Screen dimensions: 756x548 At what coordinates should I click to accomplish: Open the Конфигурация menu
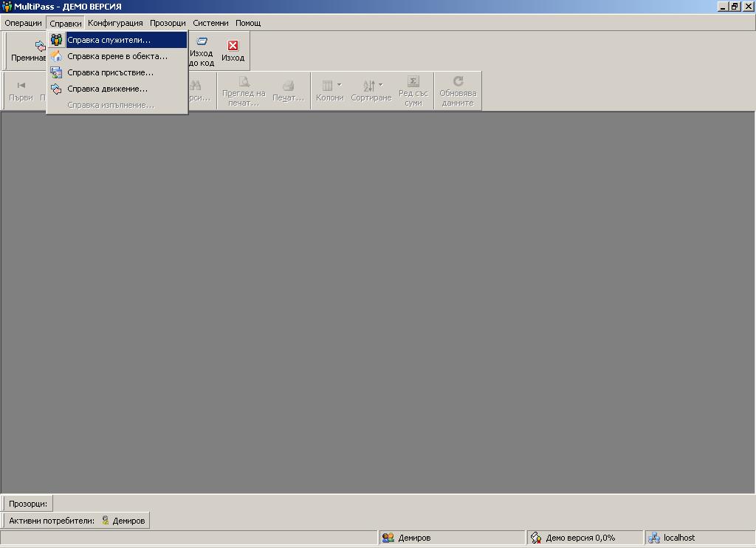tap(115, 23)
